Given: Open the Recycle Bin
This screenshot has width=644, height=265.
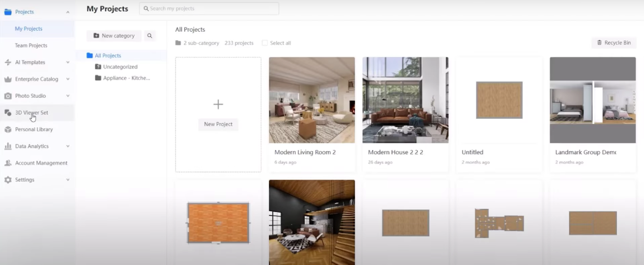Looking at the screenshot, I should coord(614,43).
